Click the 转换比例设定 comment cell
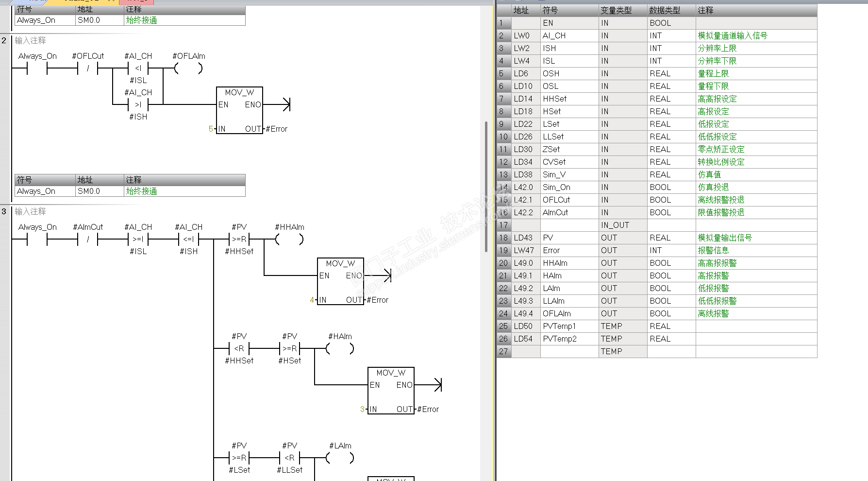 pos(756,162)
